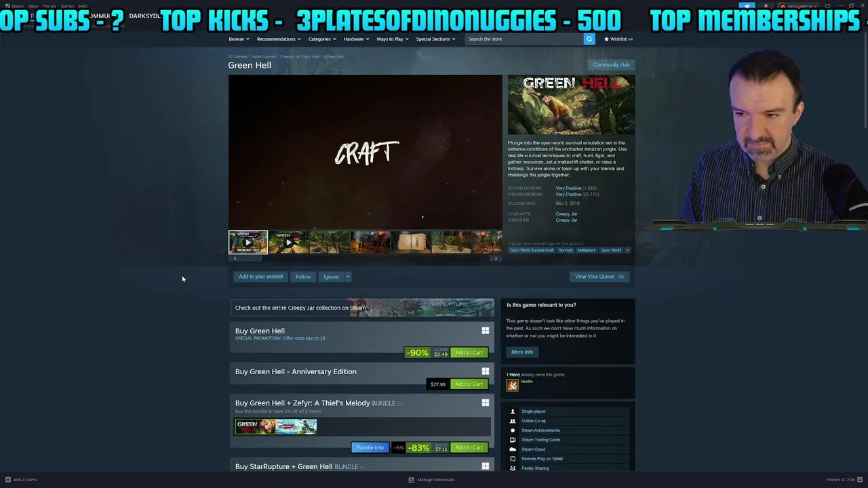Image resolution: width=868 pixels, height=488 pixels.
Task: Click the Creepy Jar developer link
Action: (x=566, y=214)
